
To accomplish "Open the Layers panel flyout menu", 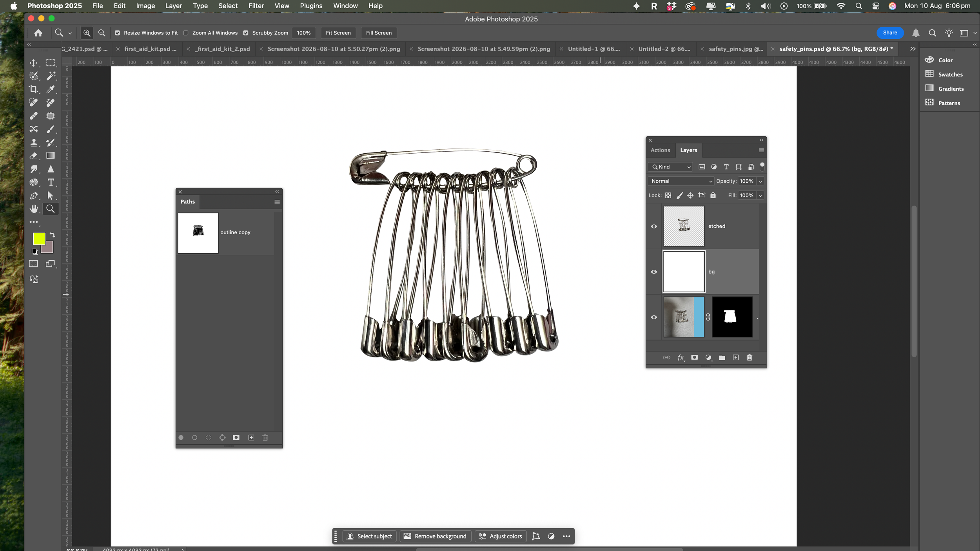I will point(761,150).
